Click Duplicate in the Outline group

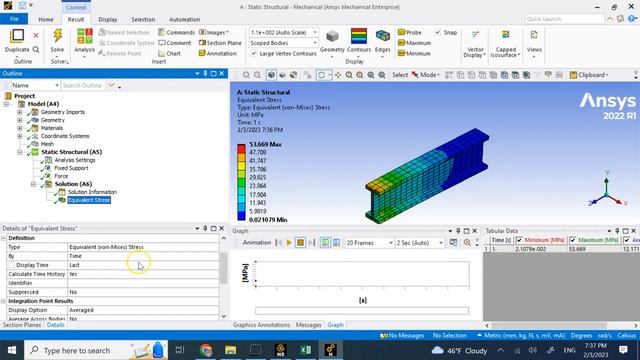pos(17,41)
